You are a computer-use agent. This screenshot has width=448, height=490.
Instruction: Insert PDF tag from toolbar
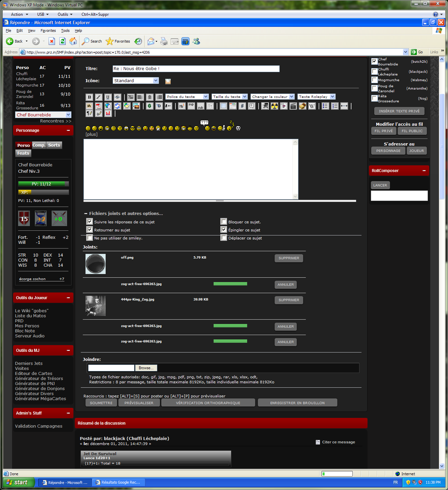99,106
